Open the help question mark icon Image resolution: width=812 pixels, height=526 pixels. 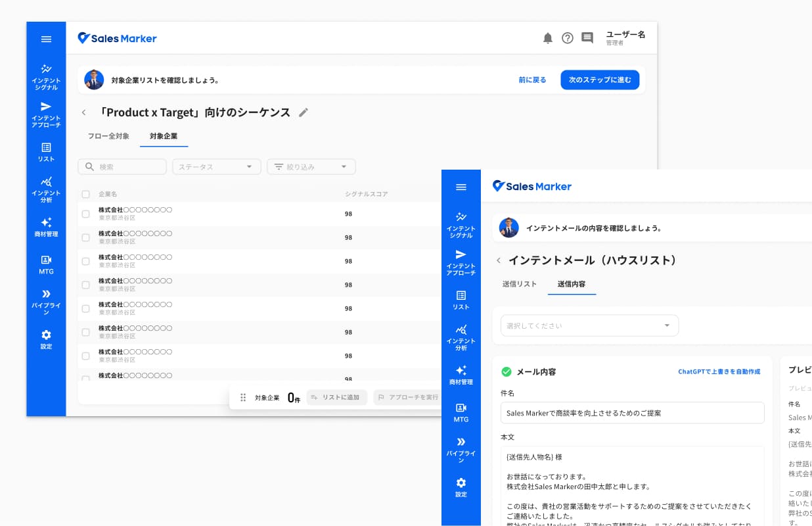coord(568,38)
